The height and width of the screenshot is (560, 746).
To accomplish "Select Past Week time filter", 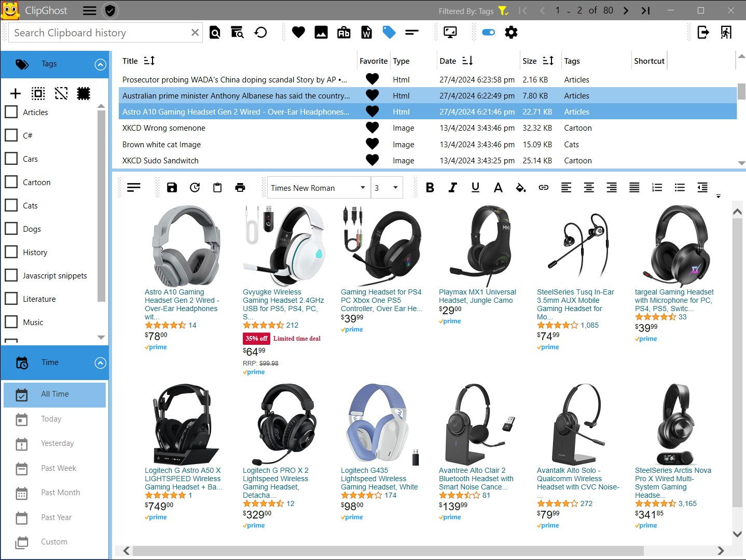I will click(54, 468).
